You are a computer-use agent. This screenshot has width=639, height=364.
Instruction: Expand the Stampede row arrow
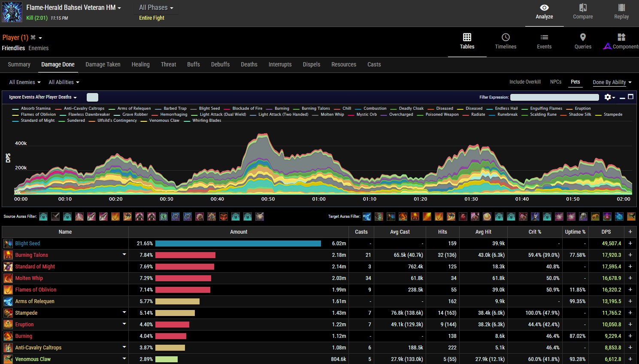124,313
